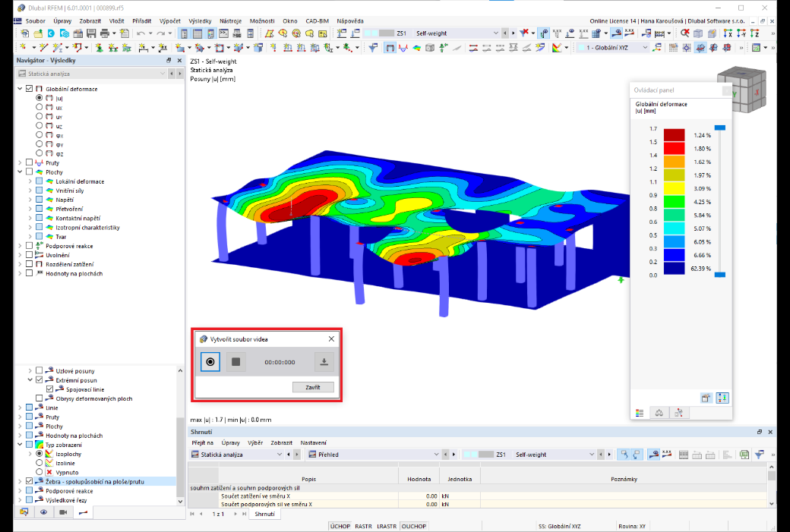Select the φx rotation radio button
This screenshot has height=532, width=790.
(39, 135)
